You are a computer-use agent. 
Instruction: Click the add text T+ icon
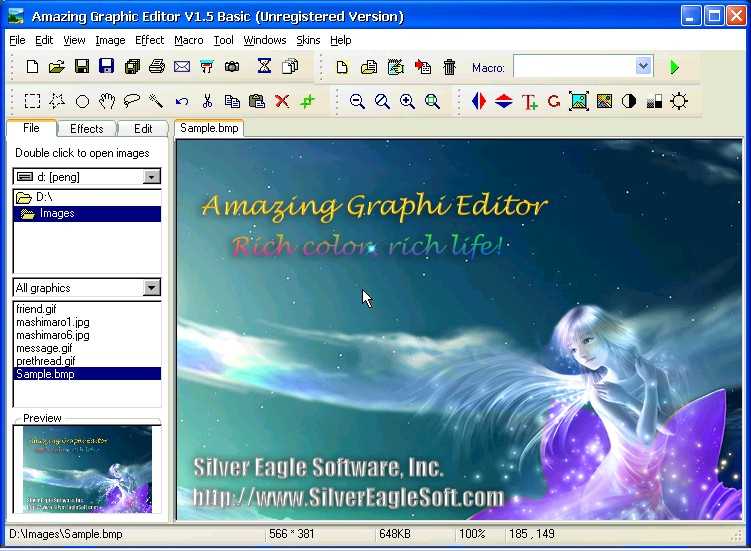coord(529,102)
